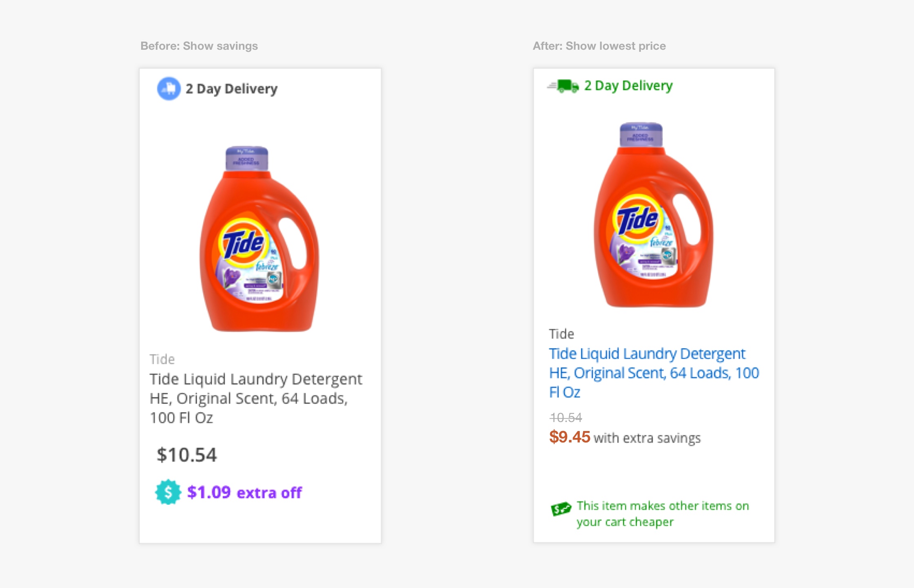Select the Tide bottle image in Before card
The image size is (914, 588).
pyautogui.click(x=259, y=239)
